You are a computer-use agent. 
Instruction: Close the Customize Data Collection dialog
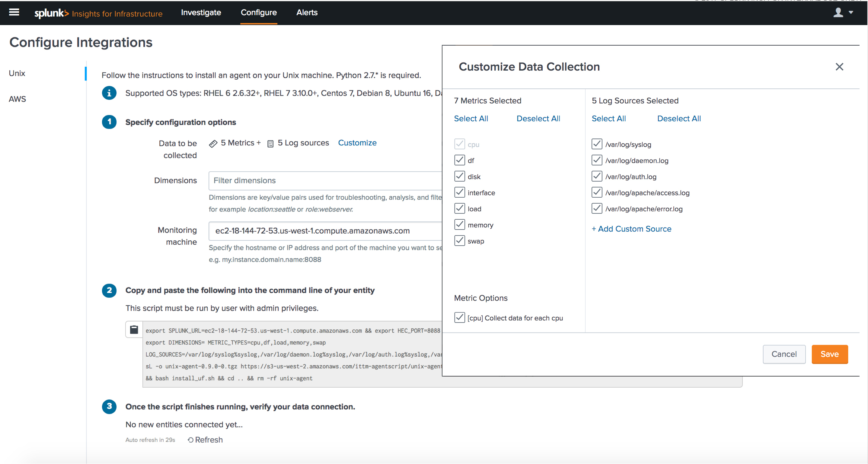click(x=839, y=67)
